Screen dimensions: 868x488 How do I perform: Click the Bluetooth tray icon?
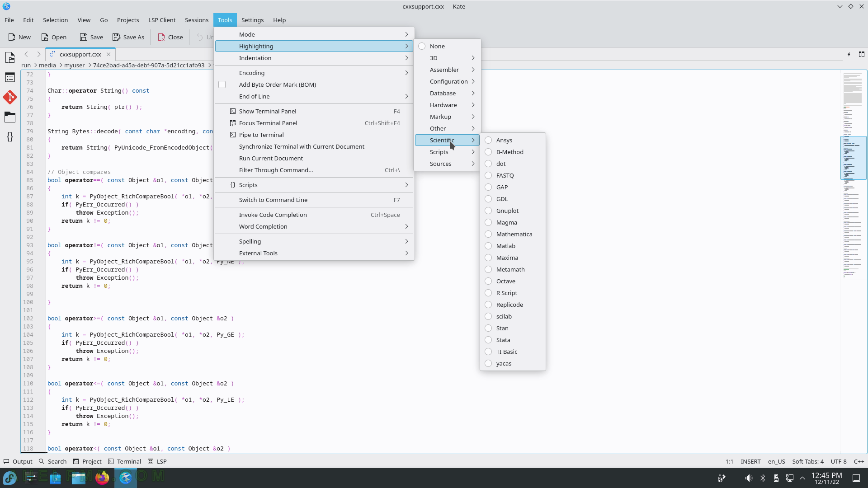pos(763,478)
